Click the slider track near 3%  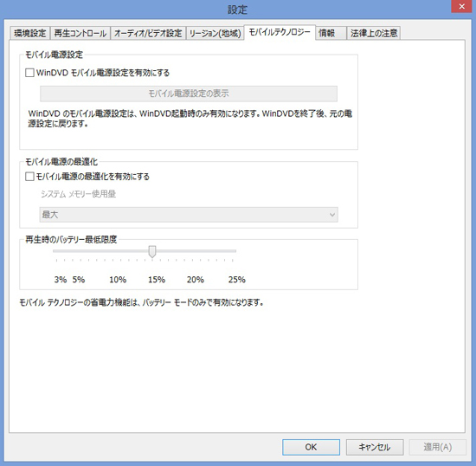coord(56,251)
